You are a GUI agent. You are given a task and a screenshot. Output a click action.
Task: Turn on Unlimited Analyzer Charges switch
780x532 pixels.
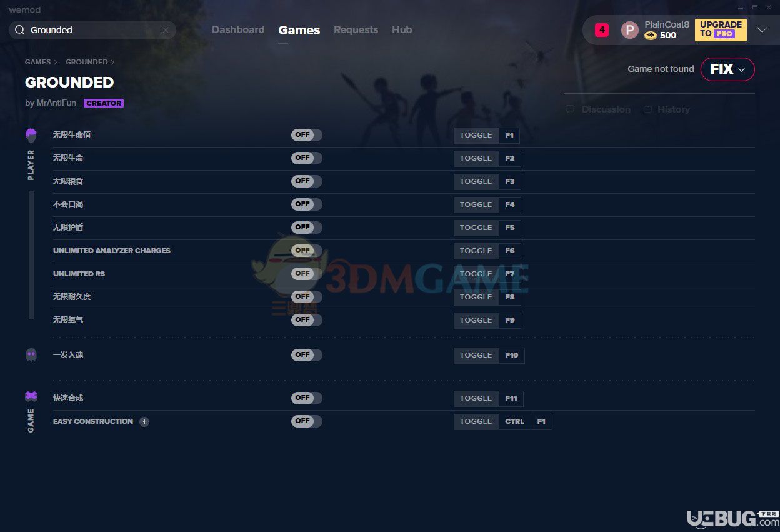[306, 251]
